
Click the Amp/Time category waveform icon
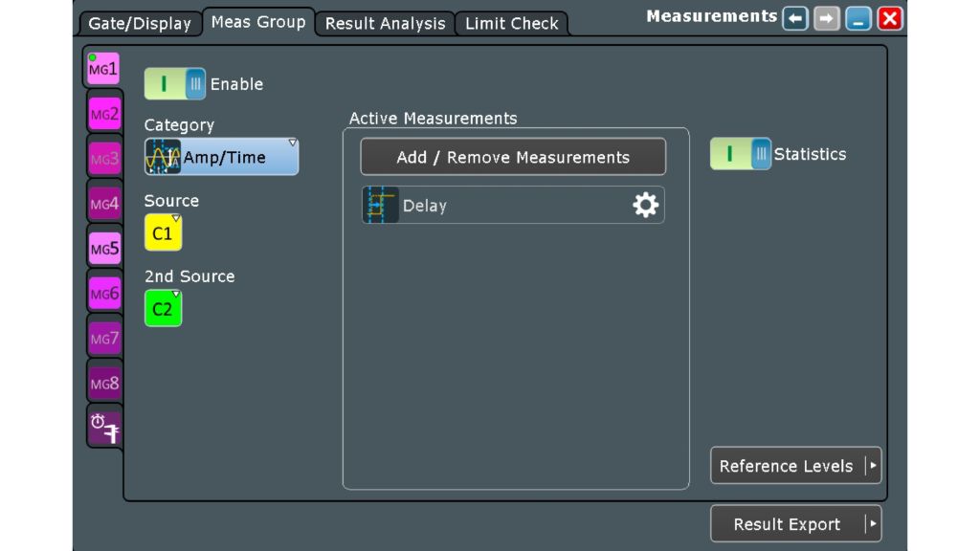(163, 155)
